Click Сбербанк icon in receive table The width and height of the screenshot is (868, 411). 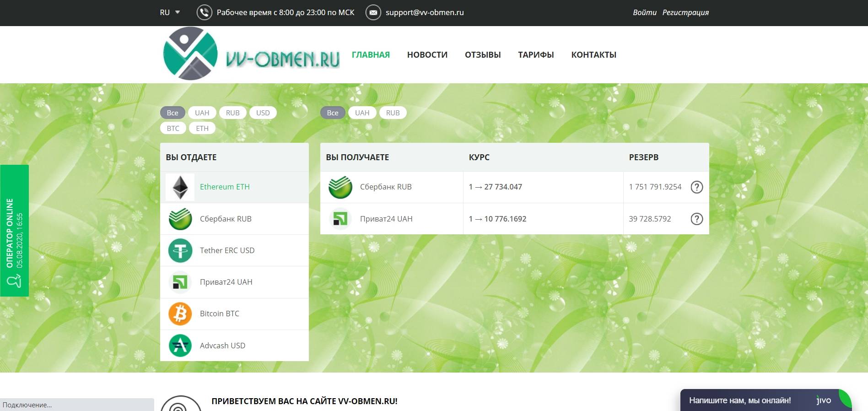tap(340, 187)
